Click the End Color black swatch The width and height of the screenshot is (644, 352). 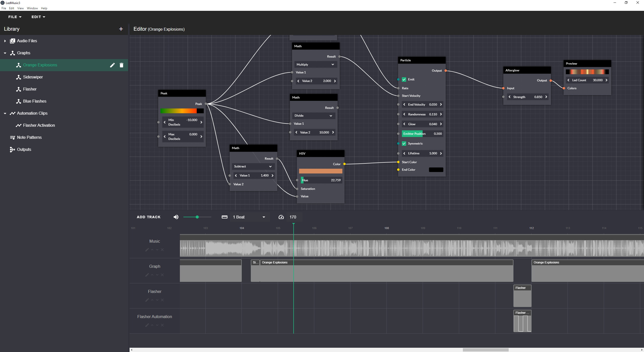[x=436, y=170]
